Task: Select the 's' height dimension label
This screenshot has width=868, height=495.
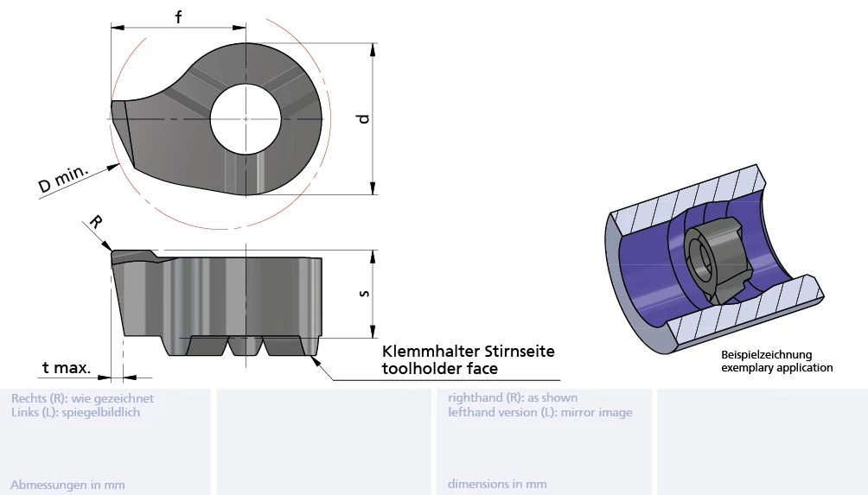Action: (364, 294)
